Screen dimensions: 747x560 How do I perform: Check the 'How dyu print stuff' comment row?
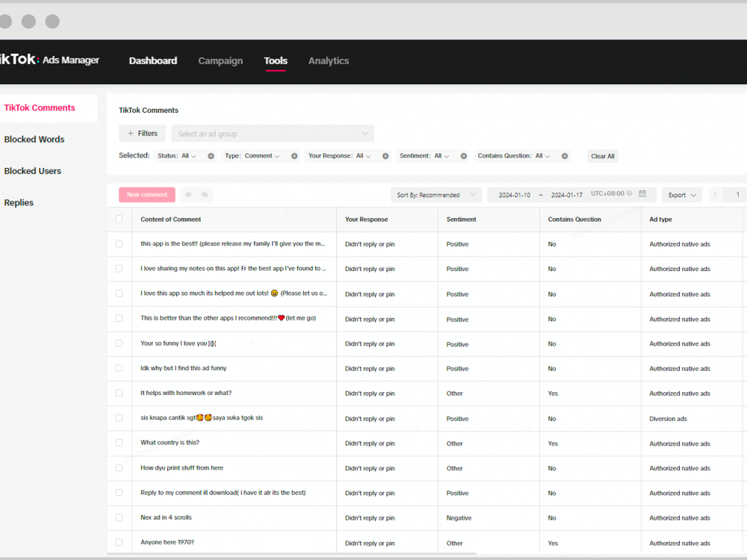click(119, 467)
